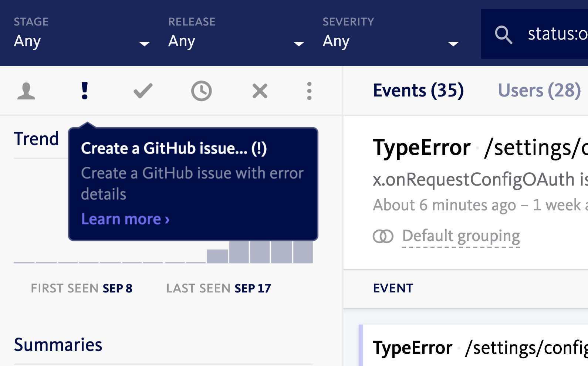Image resolution: width=588 pixels, height=366 pixels.
Task: Click the assign collaborator person icon
Action: tap(26, 91)
